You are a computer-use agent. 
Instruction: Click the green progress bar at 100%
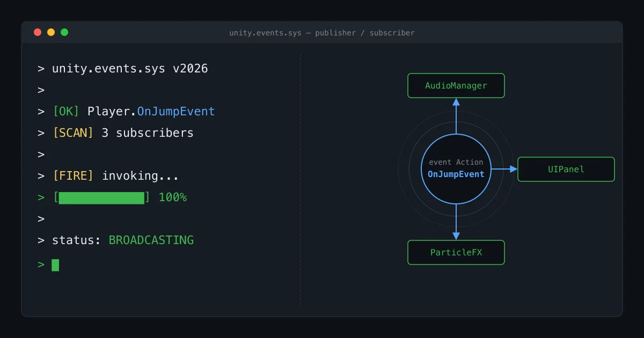101,197
